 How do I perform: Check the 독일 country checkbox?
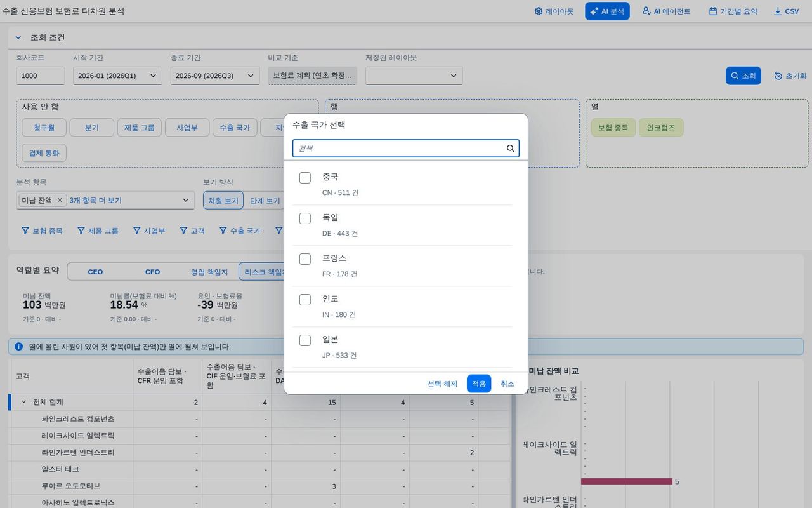[305, 218]
